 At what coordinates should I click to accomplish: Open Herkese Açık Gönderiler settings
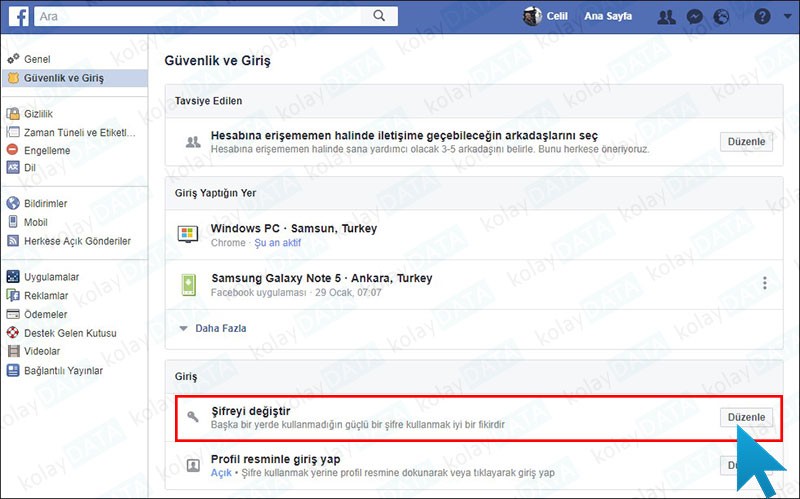(77, 241)
